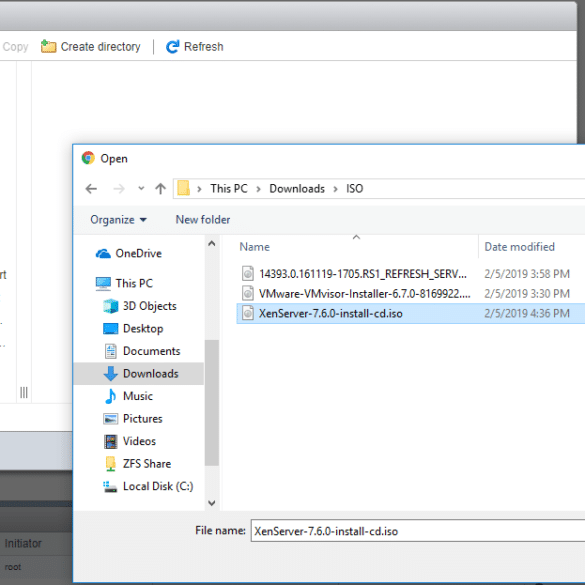Click ISO in the address breadcrumb
Screen dimensions: 585x585
pos(354,189)
